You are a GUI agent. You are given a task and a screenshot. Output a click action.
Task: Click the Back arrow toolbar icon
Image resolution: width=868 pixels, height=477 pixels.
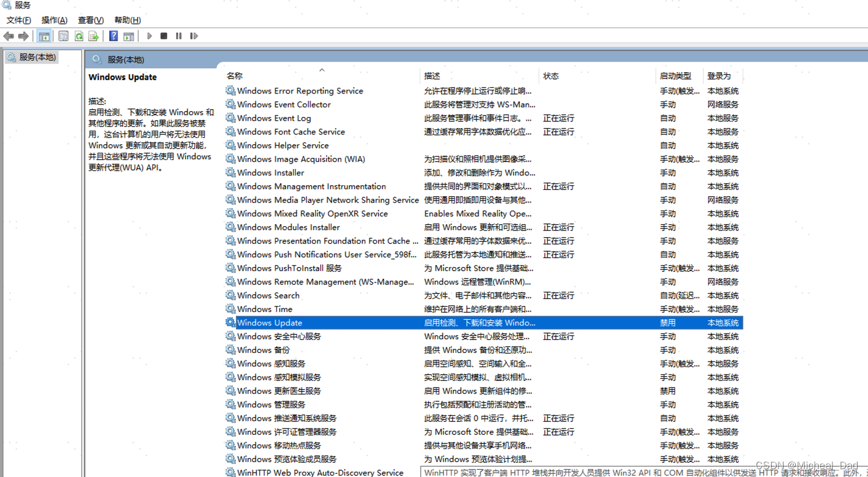point(8,36)
